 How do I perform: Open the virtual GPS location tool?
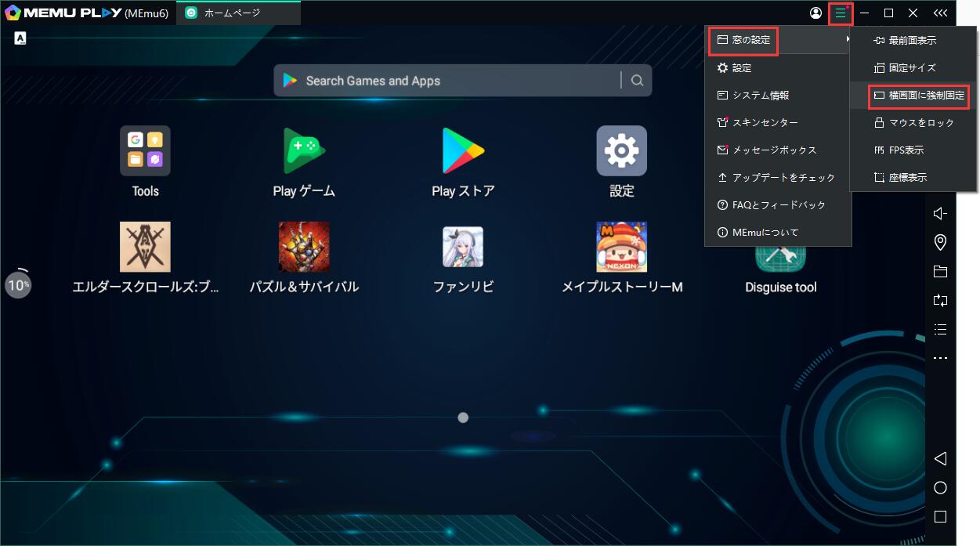[940, 242]
